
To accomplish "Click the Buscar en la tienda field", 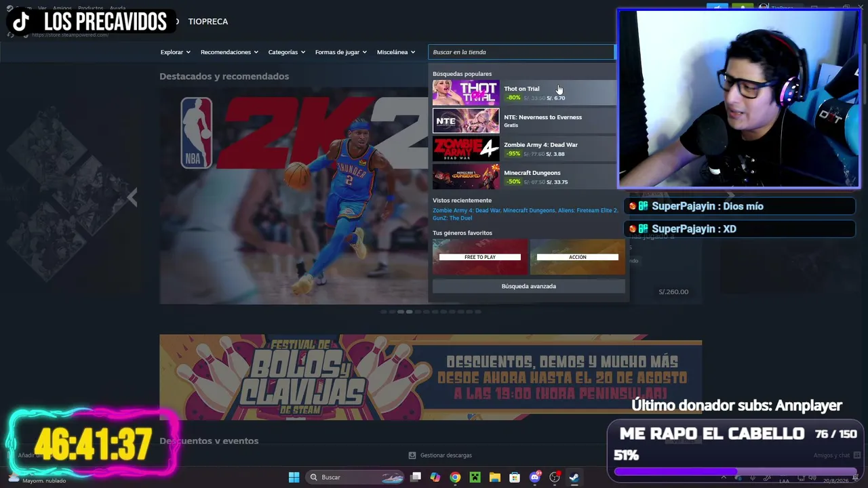I will point(521,52).
